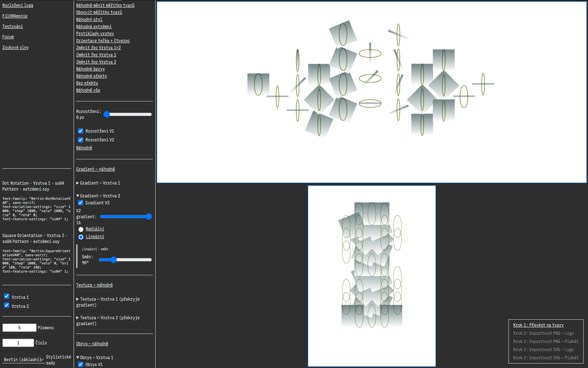This screenshot has width=588, height=368.
Task: Click Změnit řez Vrstva 1
Action: coord(96,55)
